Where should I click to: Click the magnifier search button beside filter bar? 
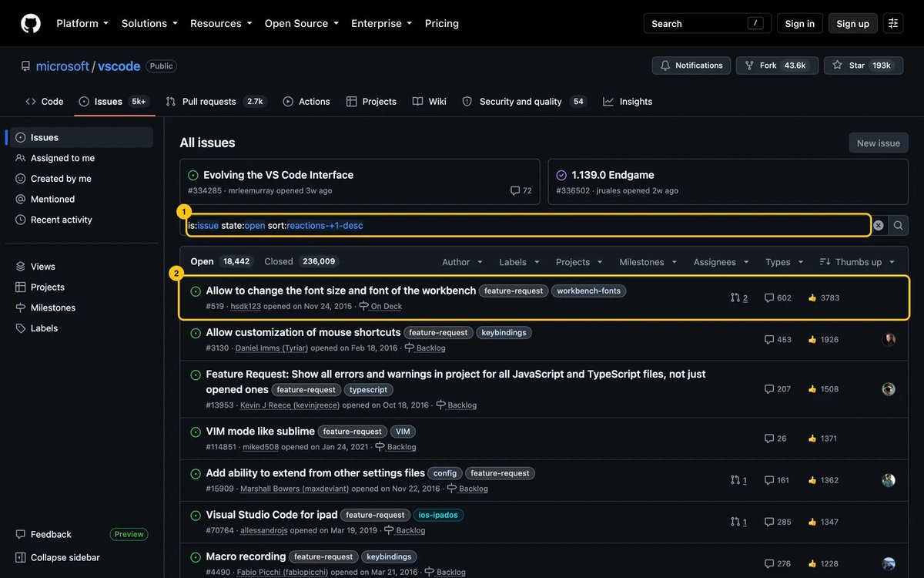(898, 226)
